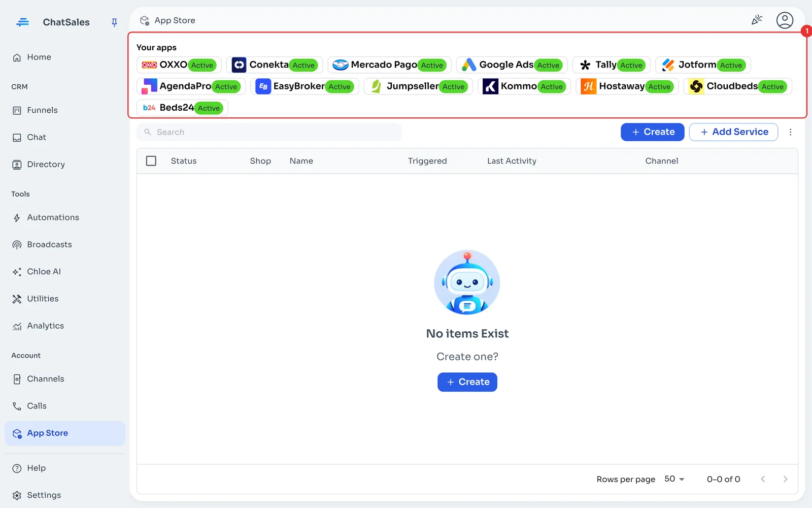Open the Beds24 app
The image size is (812, 508).
[182, 108]
